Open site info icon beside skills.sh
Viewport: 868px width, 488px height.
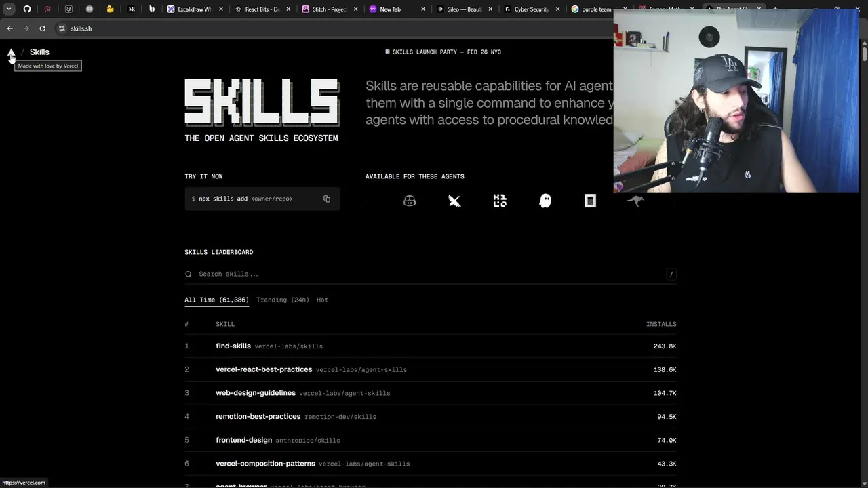coord(62,28)
